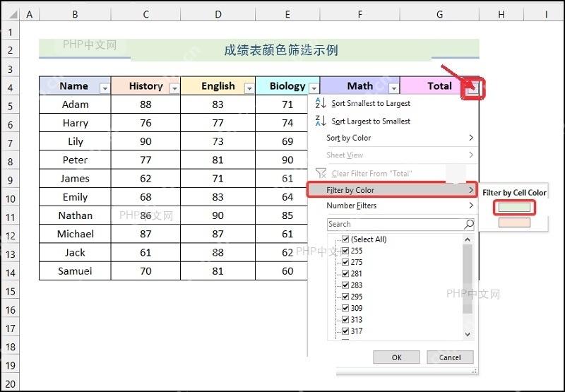Select column D header
Screen dimensions: 565x392
coord(218,14)
